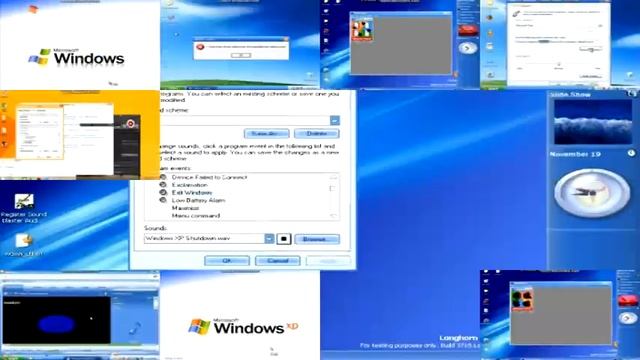This screenshot has height=360, width=640.
Task: Click the red error icon in message box
Action: pyautogui.click(x=200, y=47)
